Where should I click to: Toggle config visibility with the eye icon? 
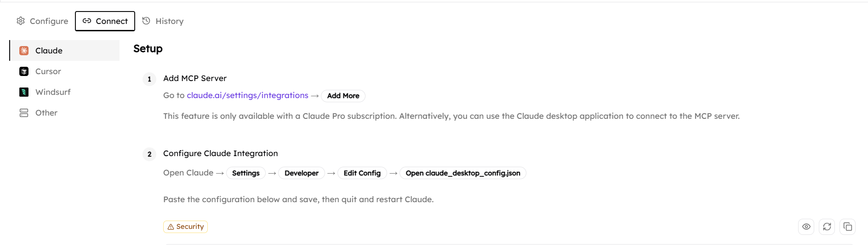pyautogui.click(x=806, y=227)
